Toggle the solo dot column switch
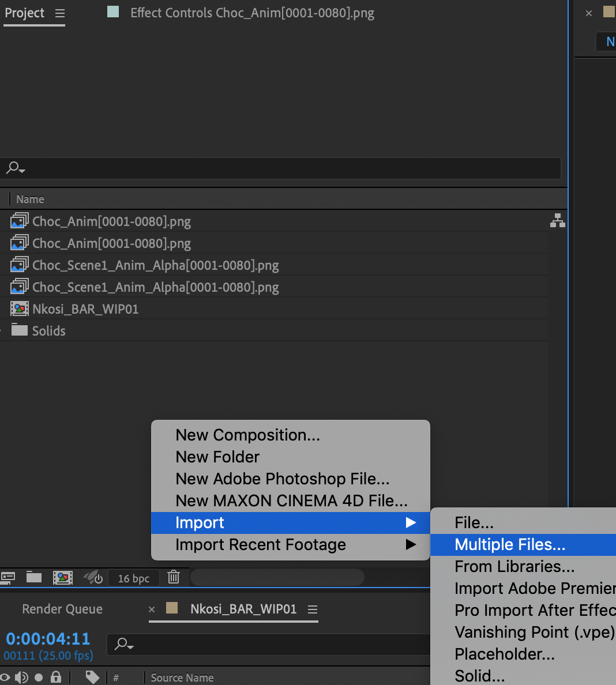616x685 pixels. [x=39, y=677]
